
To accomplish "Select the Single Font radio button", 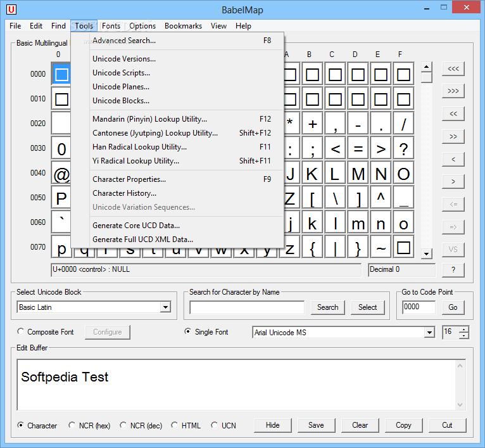I will [x=187, y=331].
